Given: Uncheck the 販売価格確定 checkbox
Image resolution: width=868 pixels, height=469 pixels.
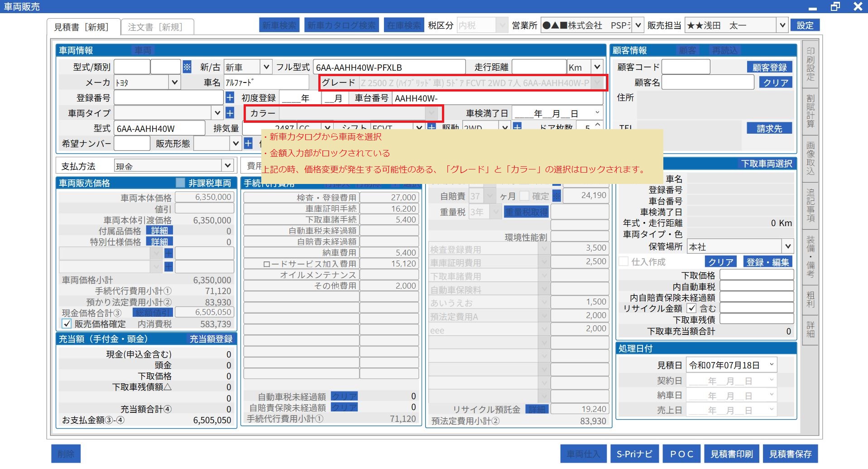Looking at the screenshot, I should pyautogui.click(x=67, y=324).
